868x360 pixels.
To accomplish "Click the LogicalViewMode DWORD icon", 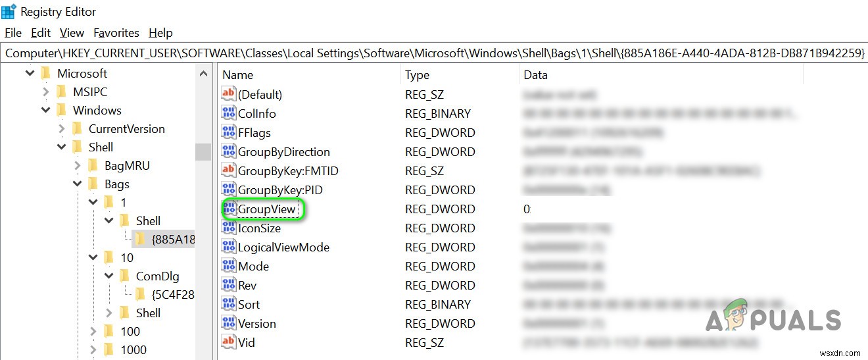I will pos(229,247).
